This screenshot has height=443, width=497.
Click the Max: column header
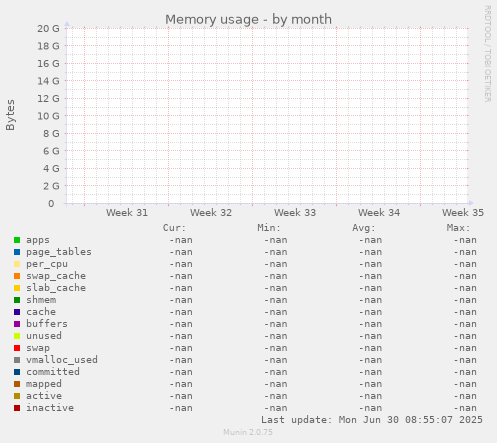458,228
